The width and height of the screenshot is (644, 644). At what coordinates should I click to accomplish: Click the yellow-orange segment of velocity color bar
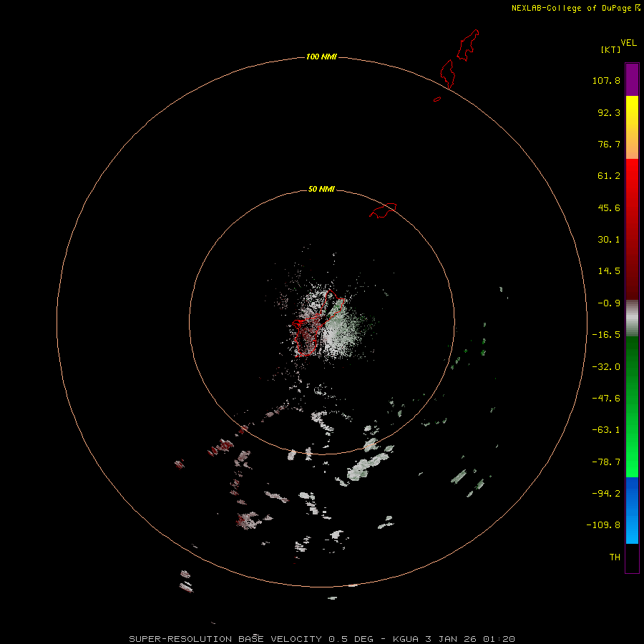tap(632, 127)
